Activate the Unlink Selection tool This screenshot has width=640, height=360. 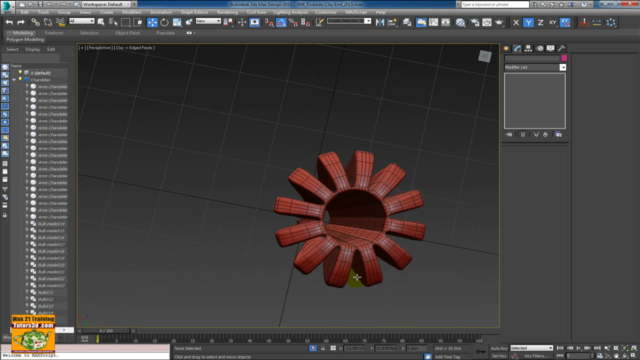point(48,22)
